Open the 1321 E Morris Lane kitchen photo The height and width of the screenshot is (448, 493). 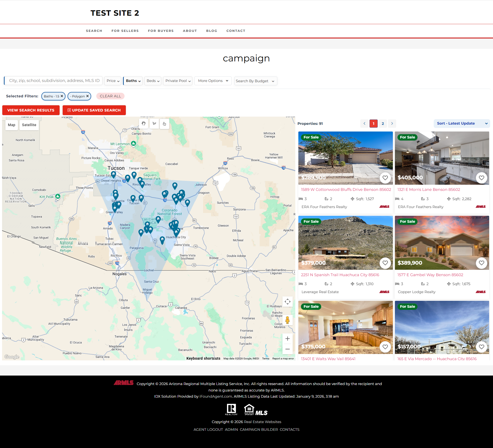(x=442, y=158)
